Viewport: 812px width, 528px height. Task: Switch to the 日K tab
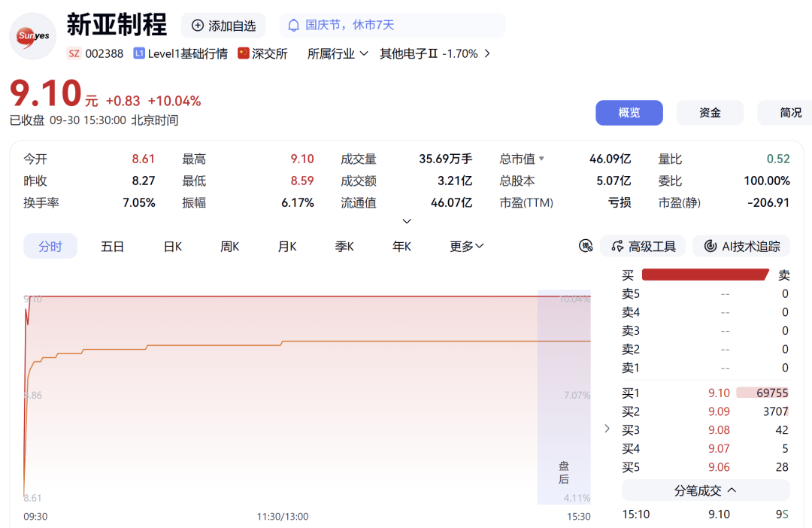point(173,246)
